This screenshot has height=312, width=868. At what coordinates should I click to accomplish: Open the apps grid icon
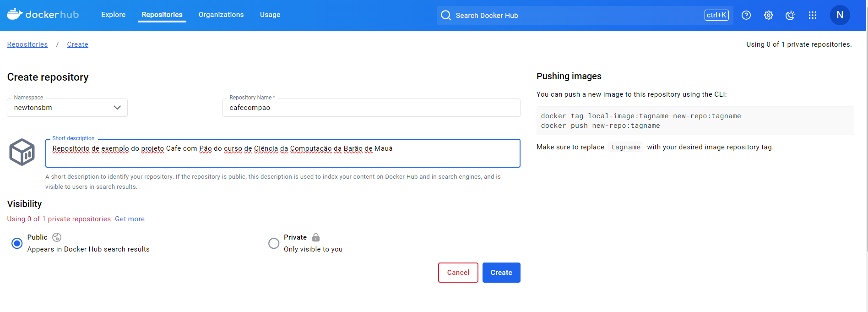[813, 15]
